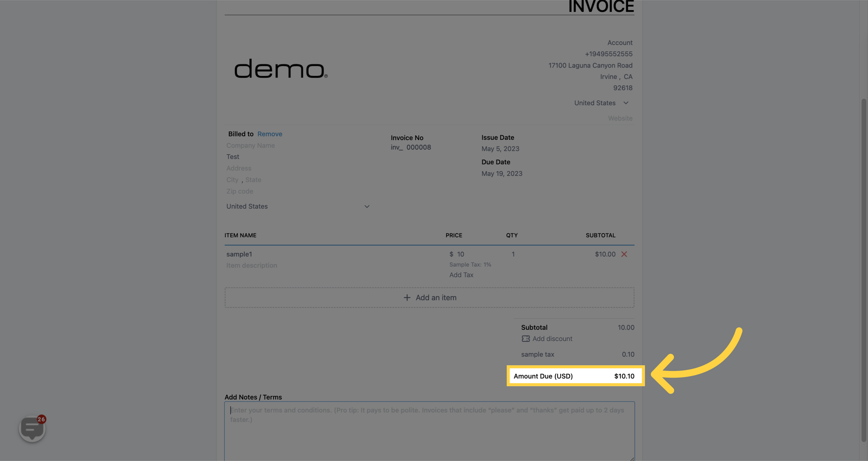
Task: Click the Subtotal 10.00 value
Action: 626,327
